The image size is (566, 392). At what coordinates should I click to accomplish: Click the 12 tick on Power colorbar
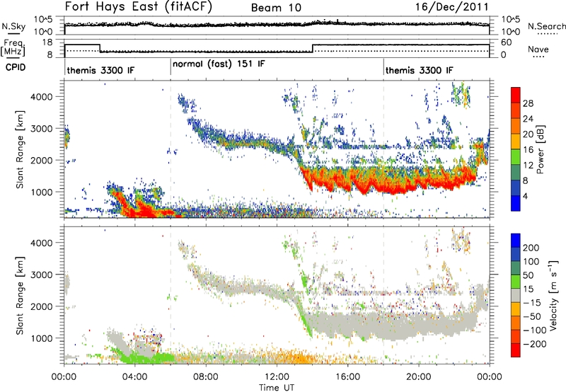(x=528, y=166)
